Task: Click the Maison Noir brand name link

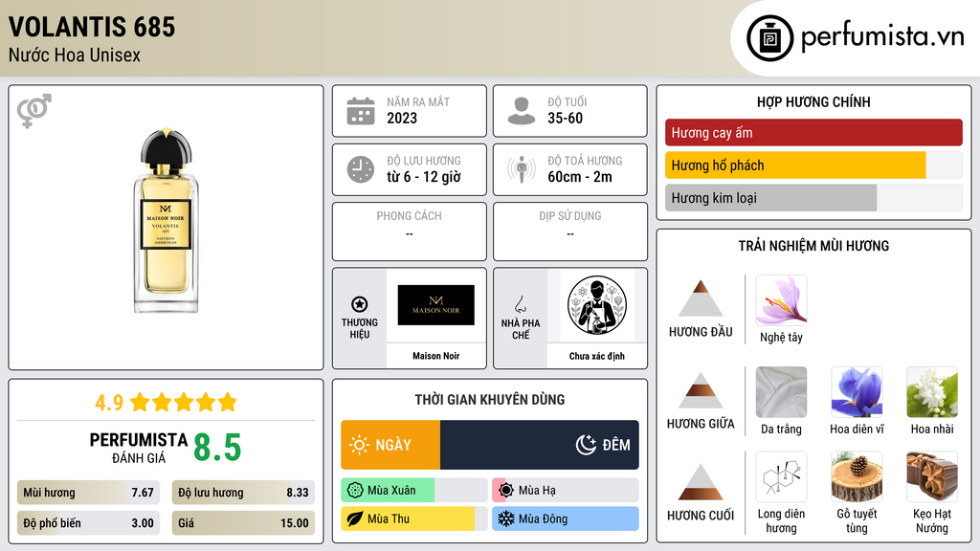Action: point(436,356)
